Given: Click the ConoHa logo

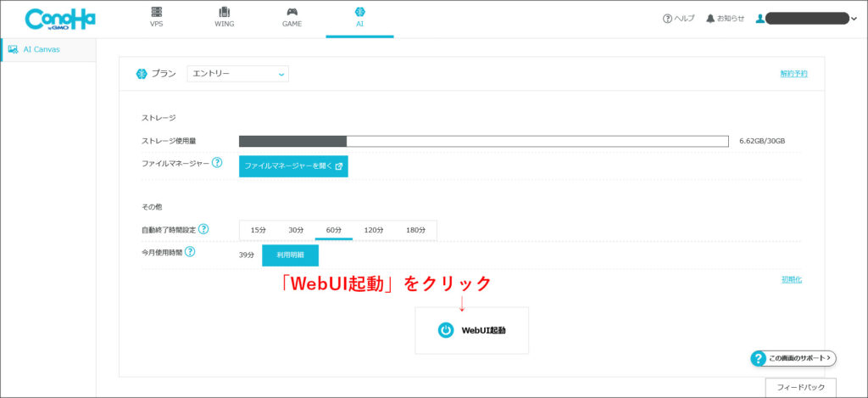Looking at the screenshot, I should point(60,19).
